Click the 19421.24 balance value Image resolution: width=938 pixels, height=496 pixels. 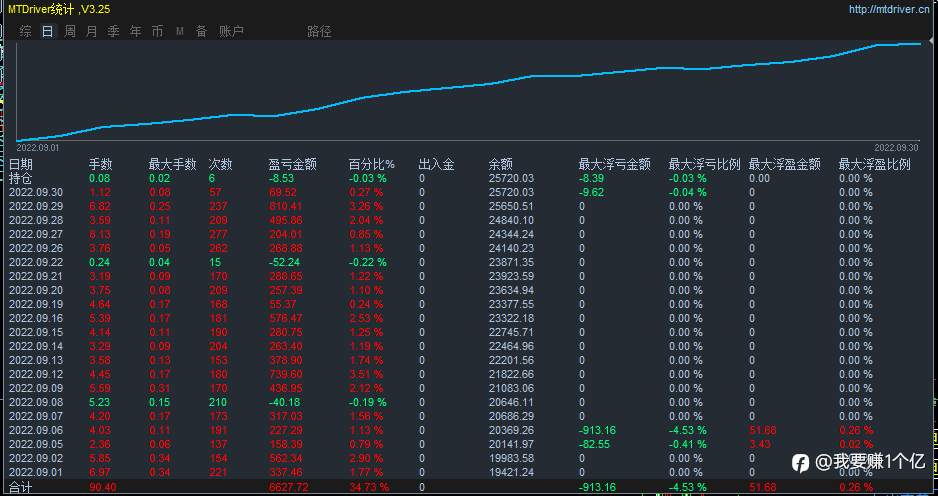511,473
